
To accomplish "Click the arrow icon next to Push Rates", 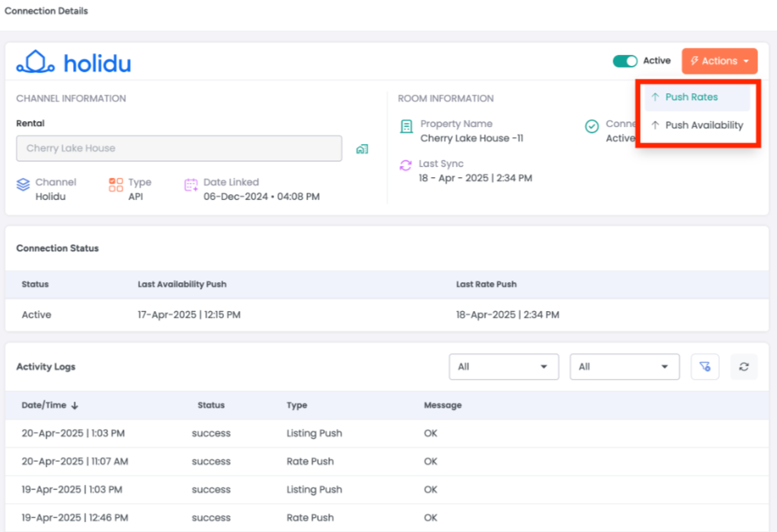I will pyautogui.click(x=655, y=97).
